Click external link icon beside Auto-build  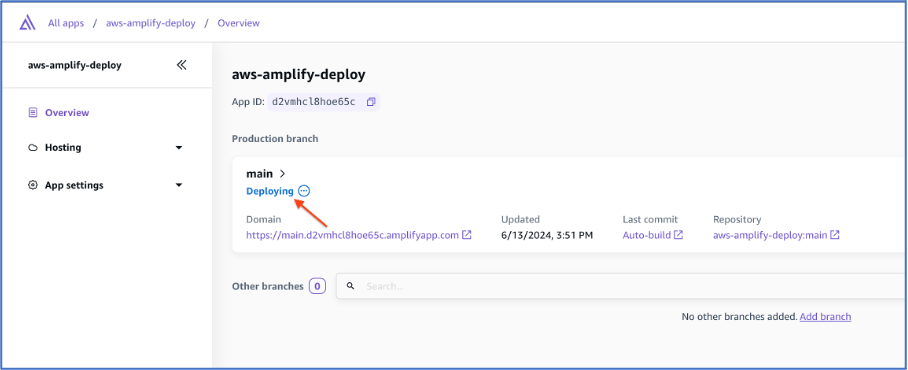point(679,235)
